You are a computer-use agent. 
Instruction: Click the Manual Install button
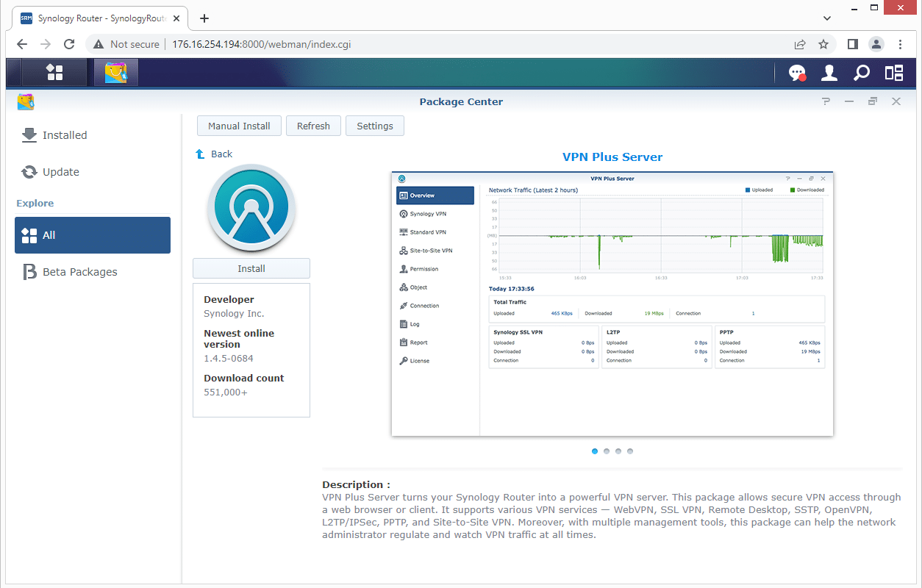coord(239,126)
